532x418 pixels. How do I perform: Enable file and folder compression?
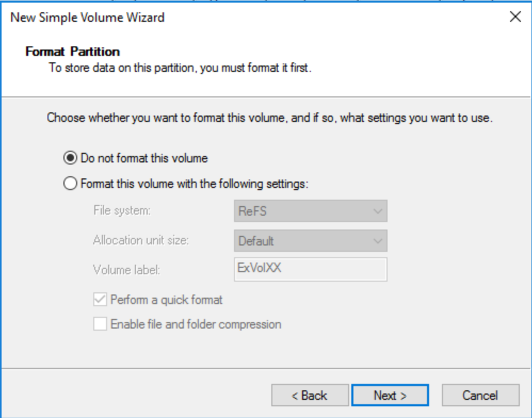tap(99, 323)
